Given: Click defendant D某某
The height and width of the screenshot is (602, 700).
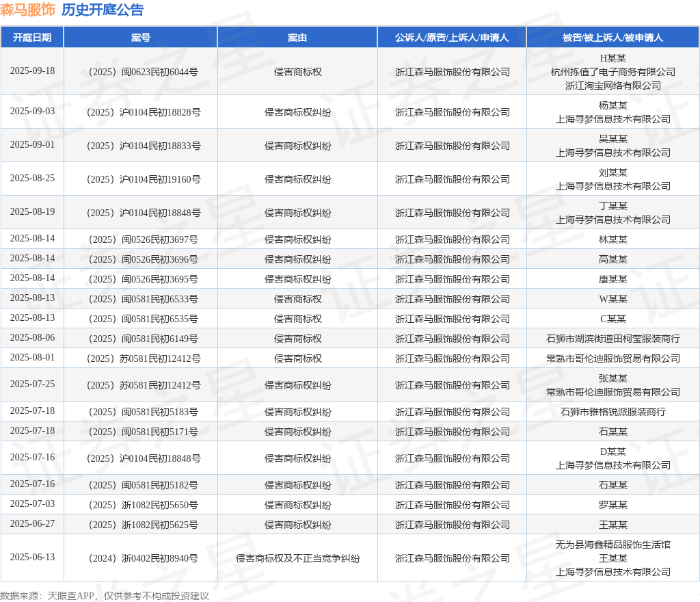Looking at the screenshot, I should click(613, 451).
